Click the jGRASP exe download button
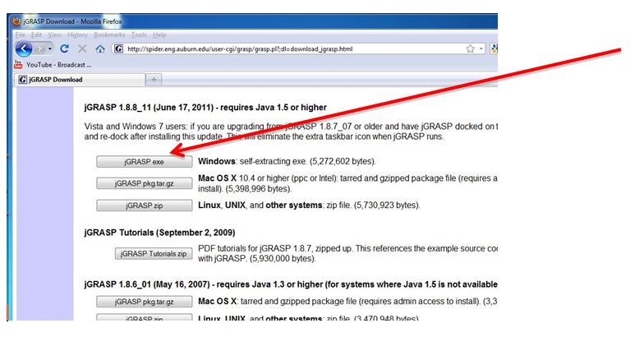The width and height of the screenshot is (644, 337). pyautogui.click(x=145, y=162)
